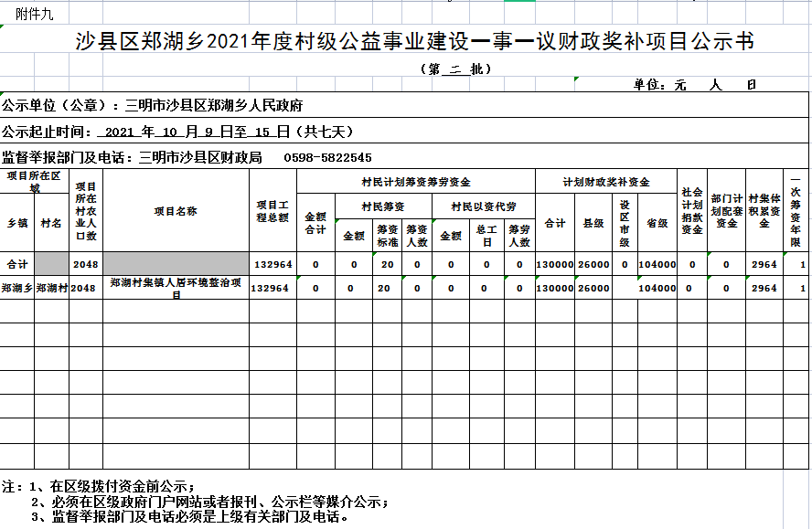The image size is (812, 529).
Task: Click the 监督举报部门及电话 row
Action: click(x=187, y=157)
